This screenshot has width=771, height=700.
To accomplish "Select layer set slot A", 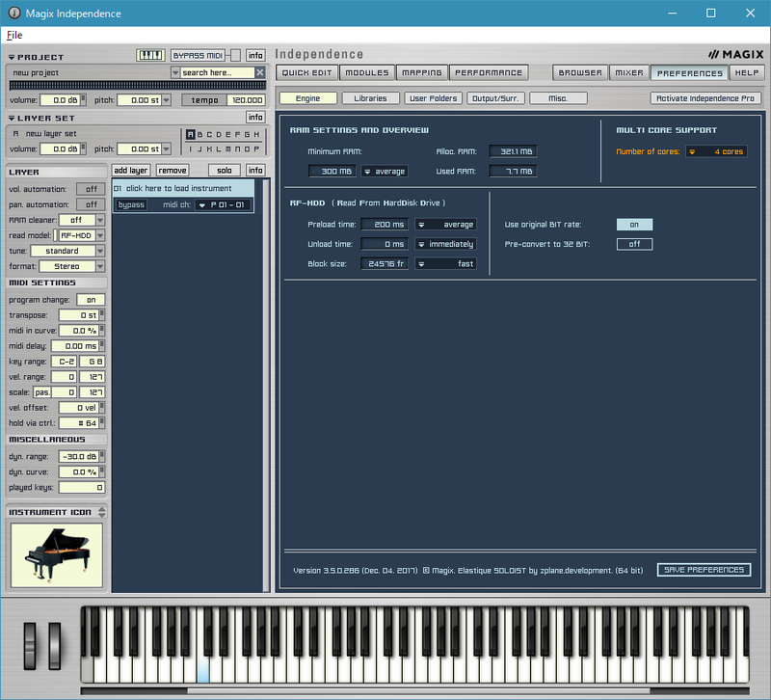I will [x=191, y=134].
